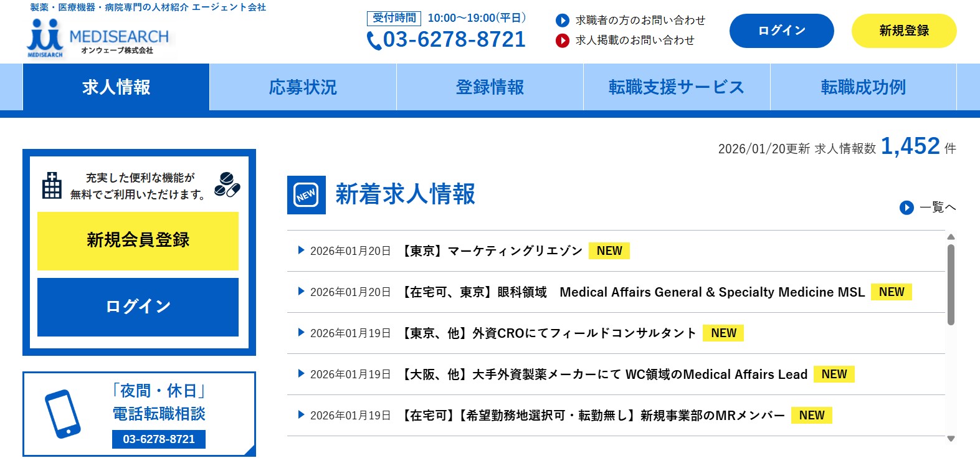
Task: Open the 外資CROにてフィールドコンサルタント listing
Action: [x=548, y=333]
